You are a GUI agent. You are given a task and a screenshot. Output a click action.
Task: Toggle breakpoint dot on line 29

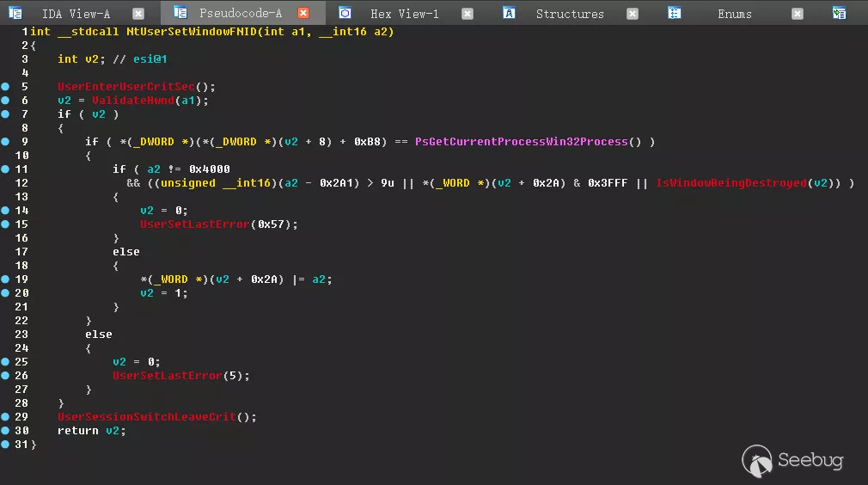5,416
